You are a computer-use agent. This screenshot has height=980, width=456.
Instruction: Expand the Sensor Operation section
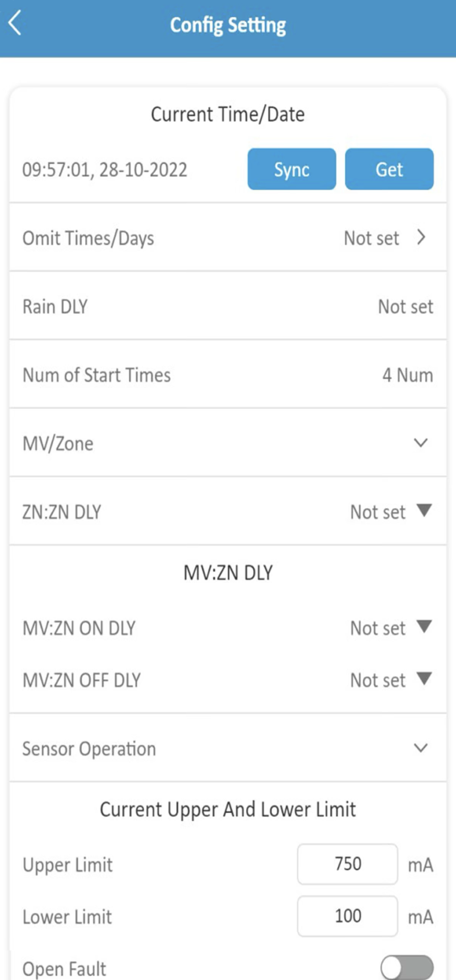[421, 748]
